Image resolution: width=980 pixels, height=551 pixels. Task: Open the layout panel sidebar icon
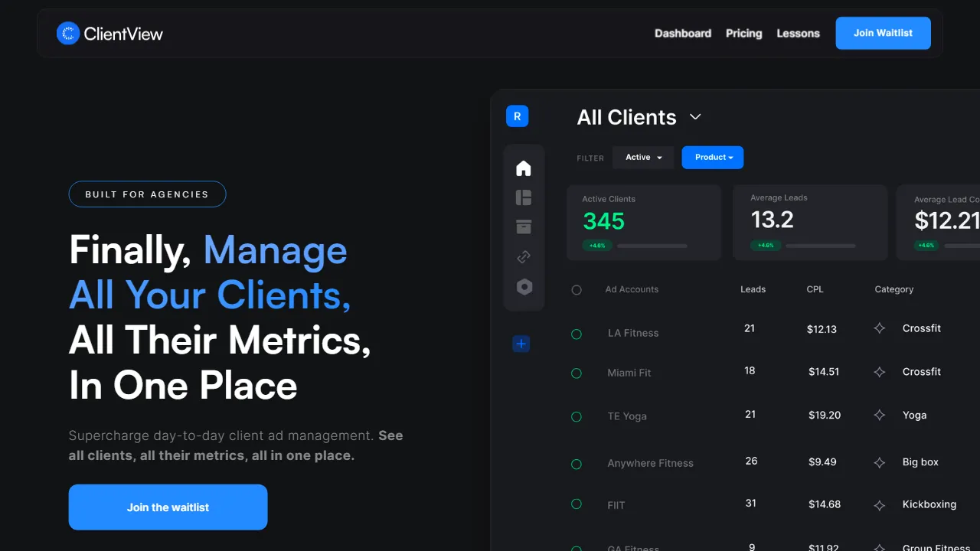(524, 197)
